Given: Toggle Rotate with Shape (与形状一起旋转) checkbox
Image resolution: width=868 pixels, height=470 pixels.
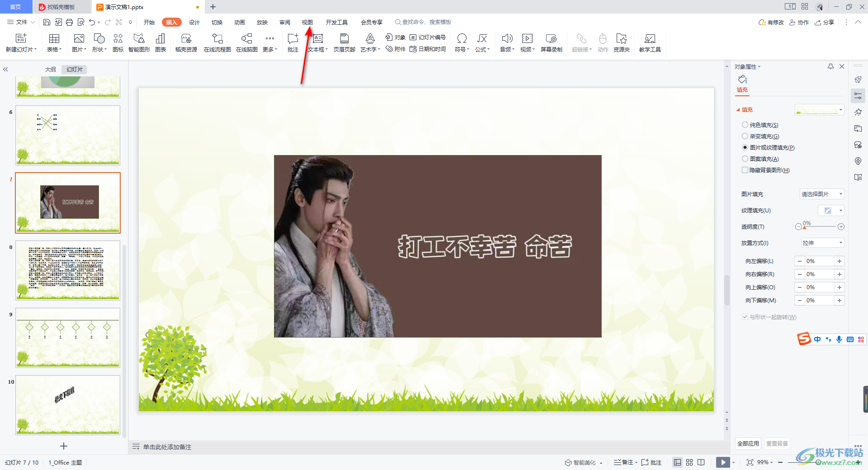Looking at the screenshot, I should click(x=745, y=317).
